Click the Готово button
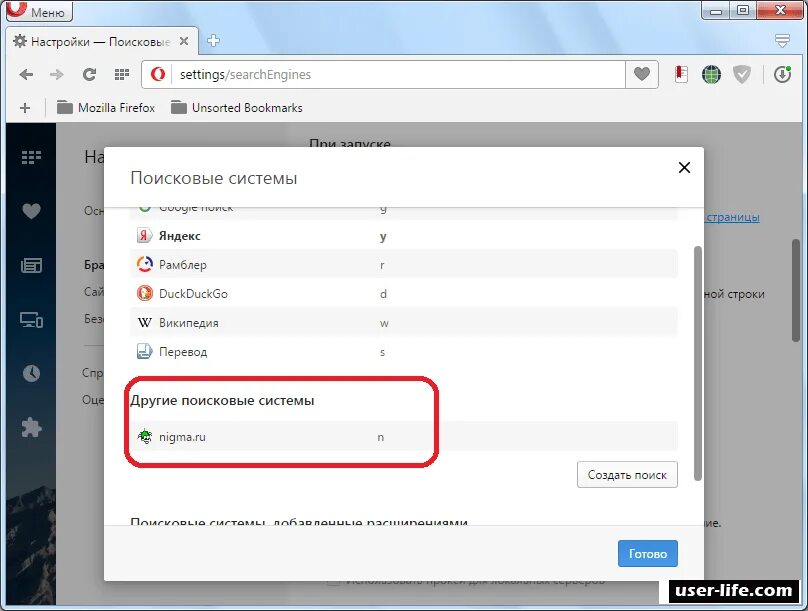 pyautogui.click(x=648, y=554)
